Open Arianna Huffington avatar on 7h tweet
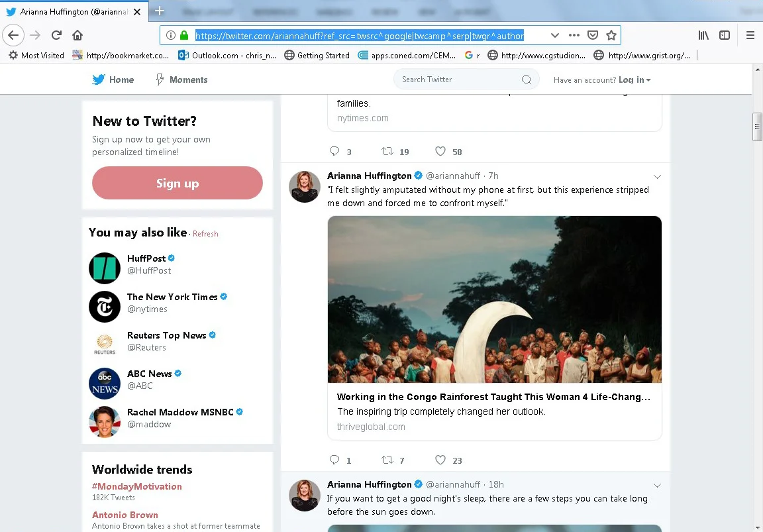Screen dimensions: 763x532 (305, 186)
